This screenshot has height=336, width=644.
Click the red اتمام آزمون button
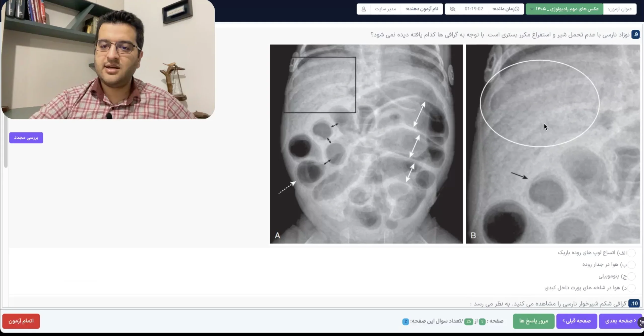coord(21,321)
